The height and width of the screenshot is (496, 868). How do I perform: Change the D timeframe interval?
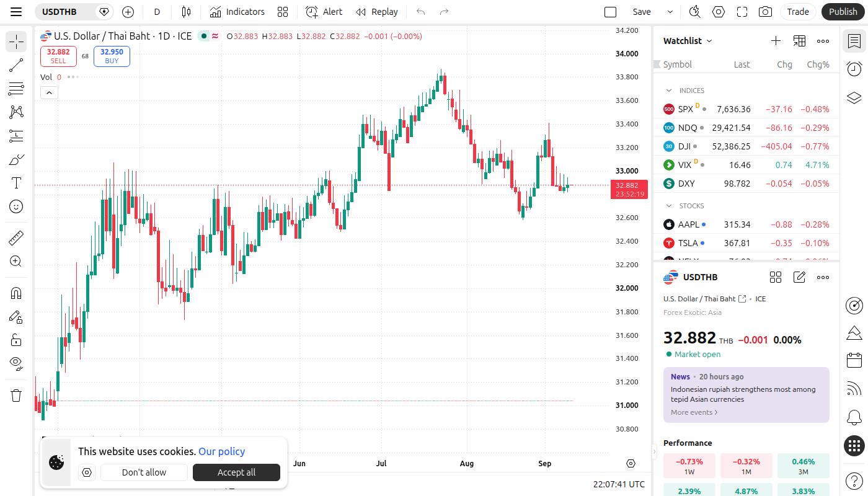(x=157, y=12)
